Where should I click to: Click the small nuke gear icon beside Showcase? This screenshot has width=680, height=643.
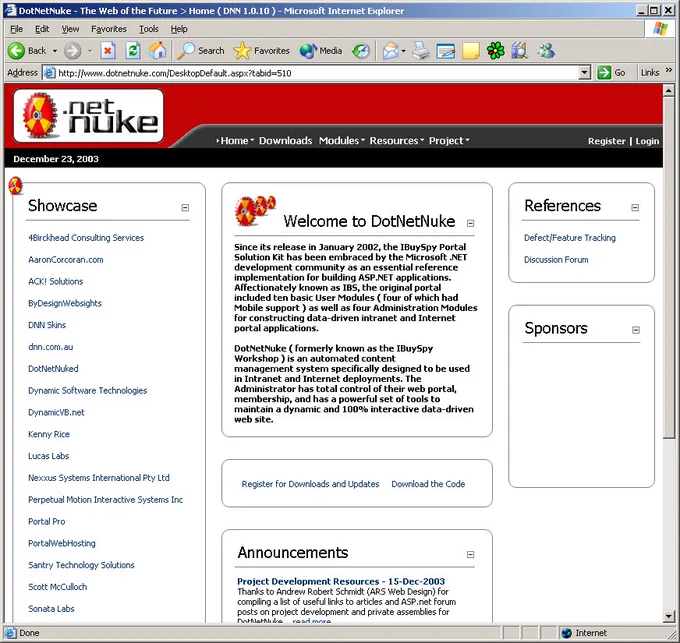pos(16,186)
